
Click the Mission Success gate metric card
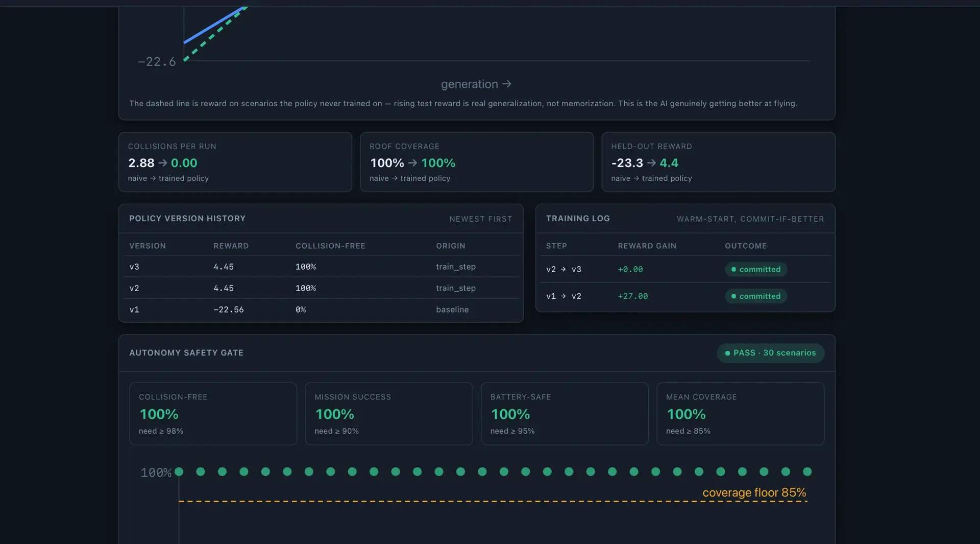coord(389,414)
